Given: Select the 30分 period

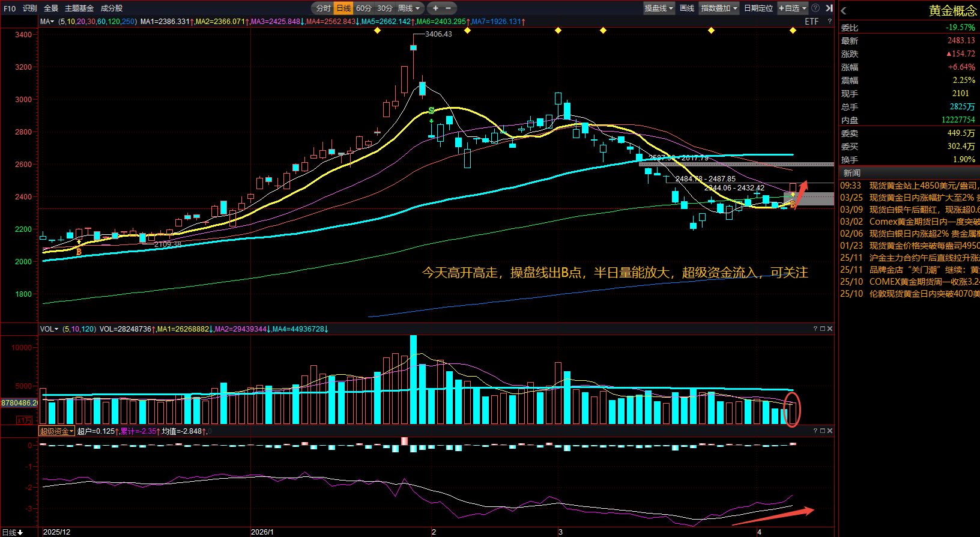Looking at the screenshot, I should point(384,8).
